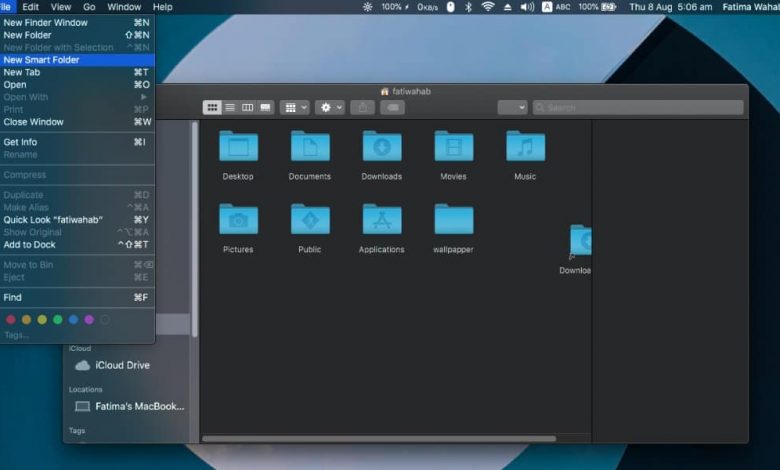The width and height of the screenshot is (780, 470).
Task: Open the Fatima Wahab user menu
Action: 751,7
